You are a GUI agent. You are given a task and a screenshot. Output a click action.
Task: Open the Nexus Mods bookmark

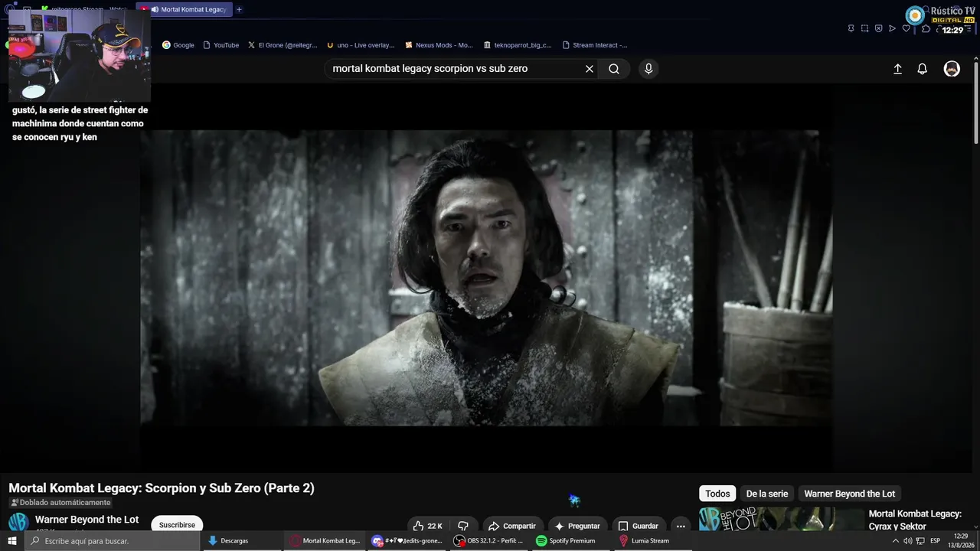[439, 45]
